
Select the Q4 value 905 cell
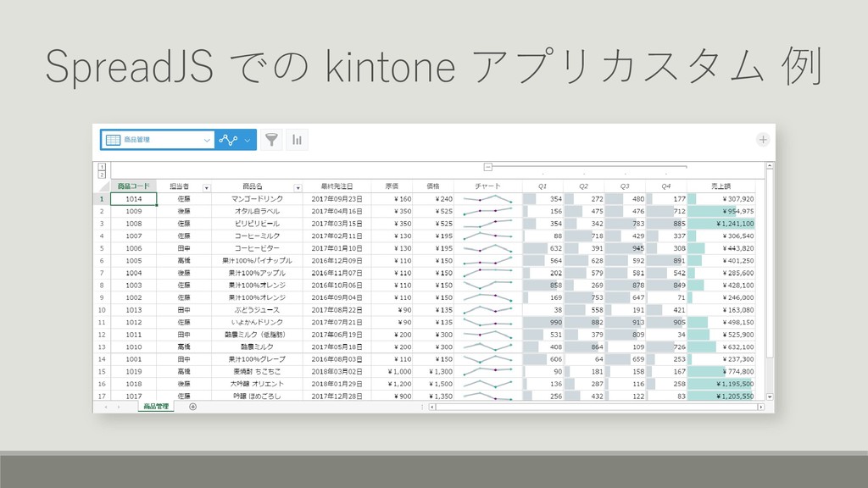(x=666, y=323)
